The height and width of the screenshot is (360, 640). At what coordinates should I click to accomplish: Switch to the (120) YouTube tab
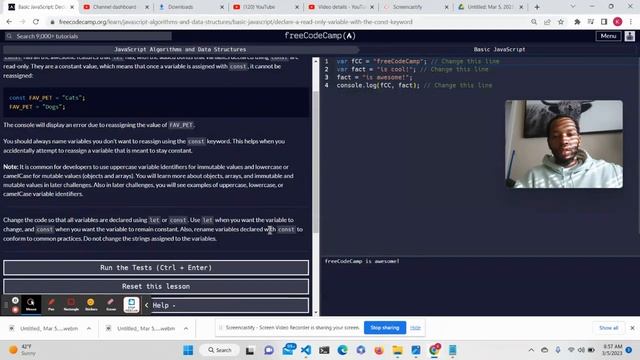265,7
